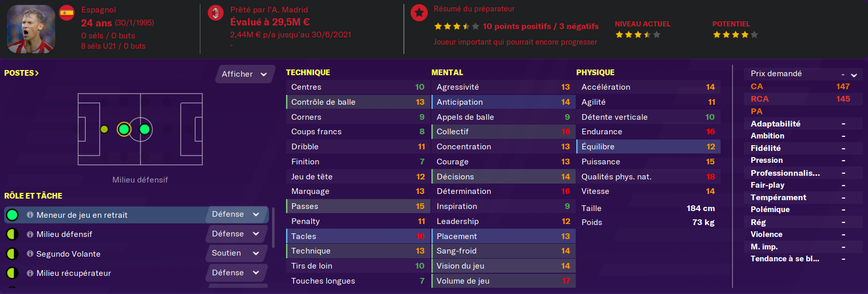Click the Spanish flag icon
Viewport: 868px width, 294px height.
pyautogui.click(x=66, y=13)
